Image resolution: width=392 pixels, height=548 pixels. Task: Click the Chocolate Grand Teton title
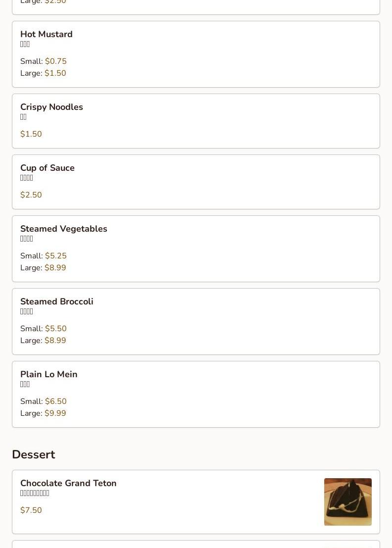[68, 483]
